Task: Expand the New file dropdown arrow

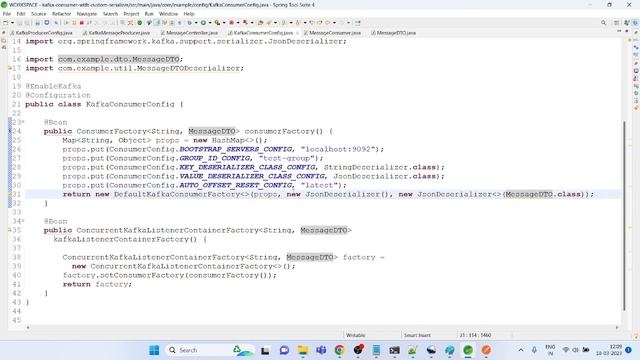Action: click(12, 23)
